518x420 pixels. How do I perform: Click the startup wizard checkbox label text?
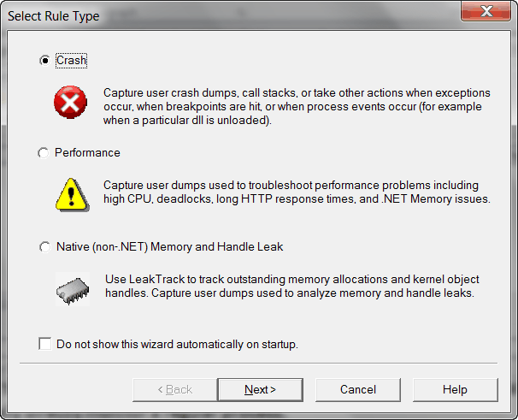pos(178,344)
